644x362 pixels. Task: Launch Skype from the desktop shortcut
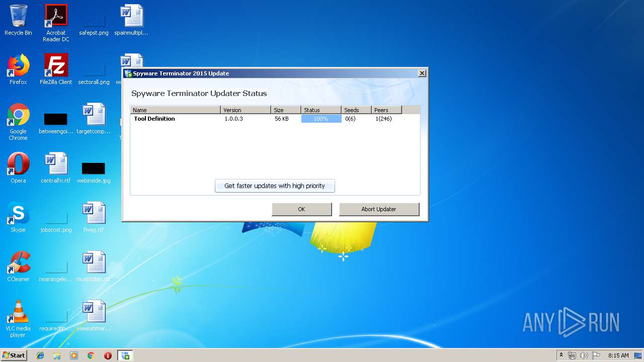pyautogui.click(x=18, y=217)
